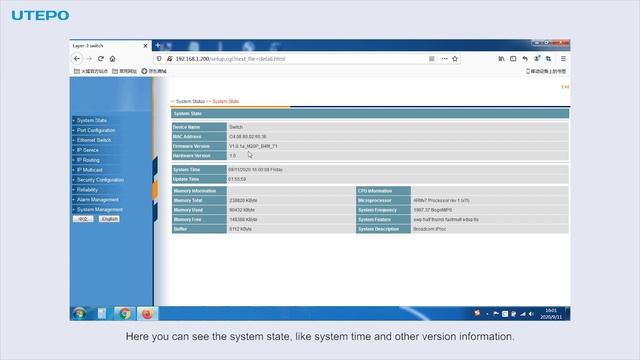
Task: Click the Memory Total value
Action: point(243,200)
